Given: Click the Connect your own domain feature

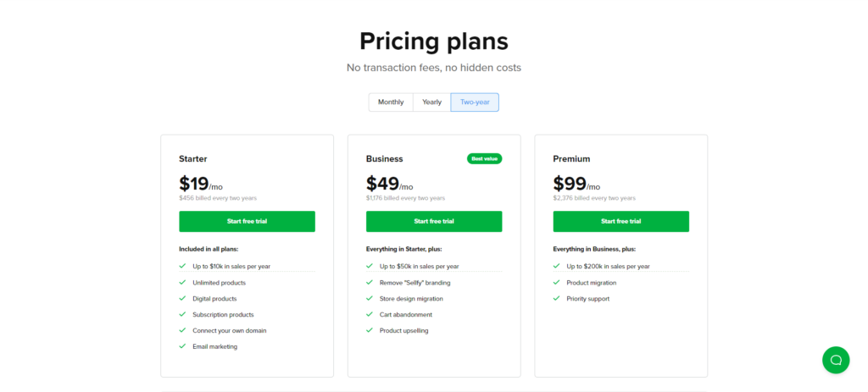Looking at the screenshot, I should coord(229,331).
